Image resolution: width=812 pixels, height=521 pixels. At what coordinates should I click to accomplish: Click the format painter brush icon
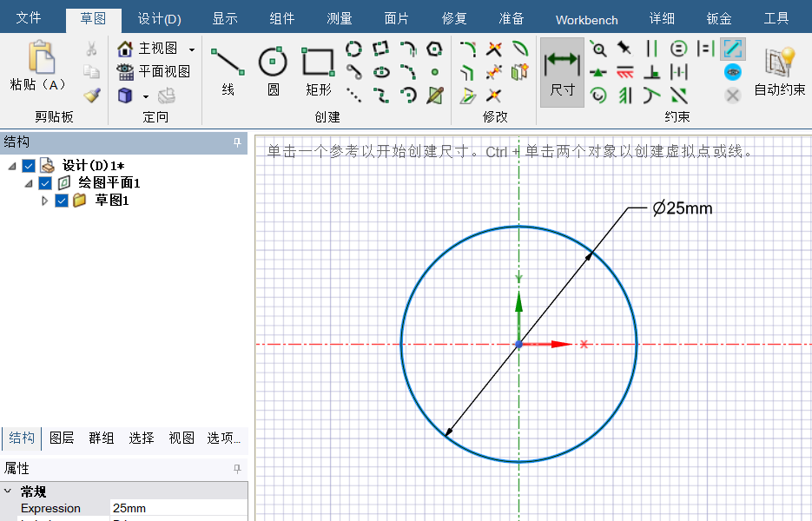click(x=91, y=95)
